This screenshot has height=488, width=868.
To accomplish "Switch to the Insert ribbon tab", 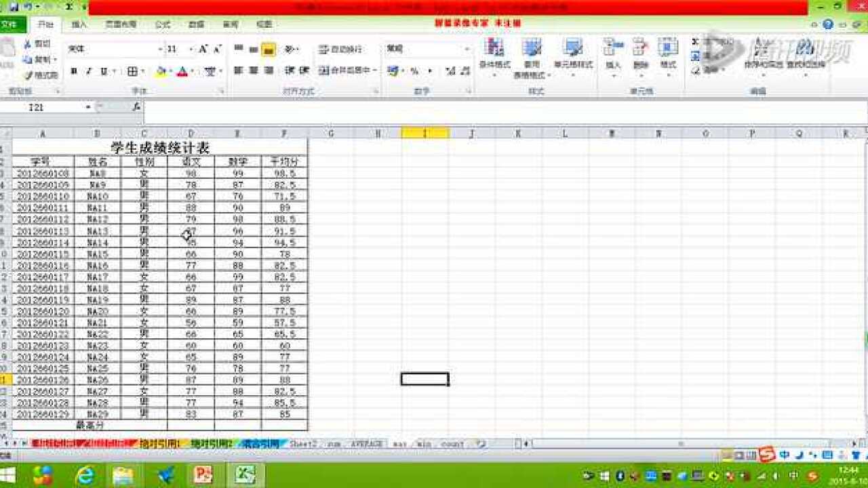I will click(79, 24).
